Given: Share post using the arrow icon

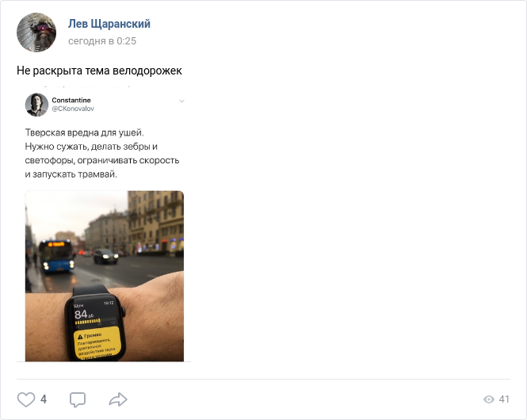Looking at the screenshot, I should coord(118,399).
